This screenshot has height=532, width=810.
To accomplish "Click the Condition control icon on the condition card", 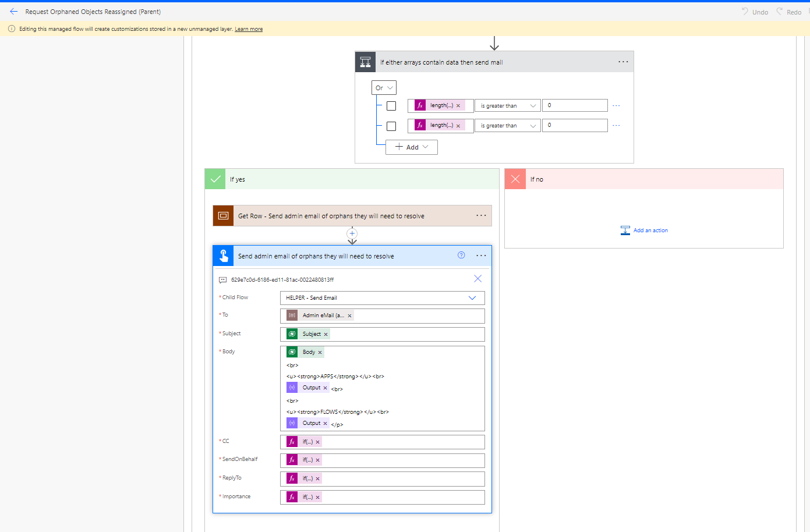I will point(365,61).
